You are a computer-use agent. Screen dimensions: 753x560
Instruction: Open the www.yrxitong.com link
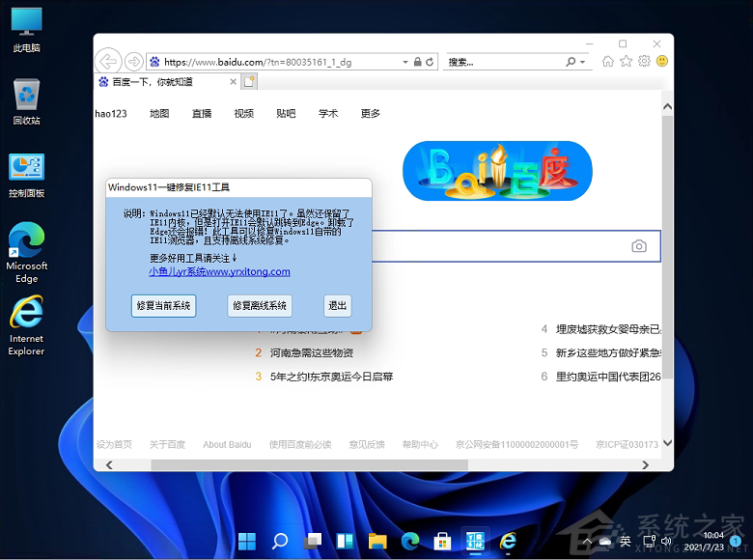coord(219,272)
